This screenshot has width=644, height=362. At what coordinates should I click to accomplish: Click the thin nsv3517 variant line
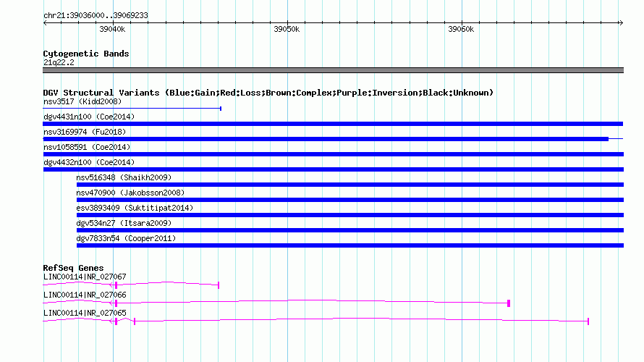click(132, 109)
